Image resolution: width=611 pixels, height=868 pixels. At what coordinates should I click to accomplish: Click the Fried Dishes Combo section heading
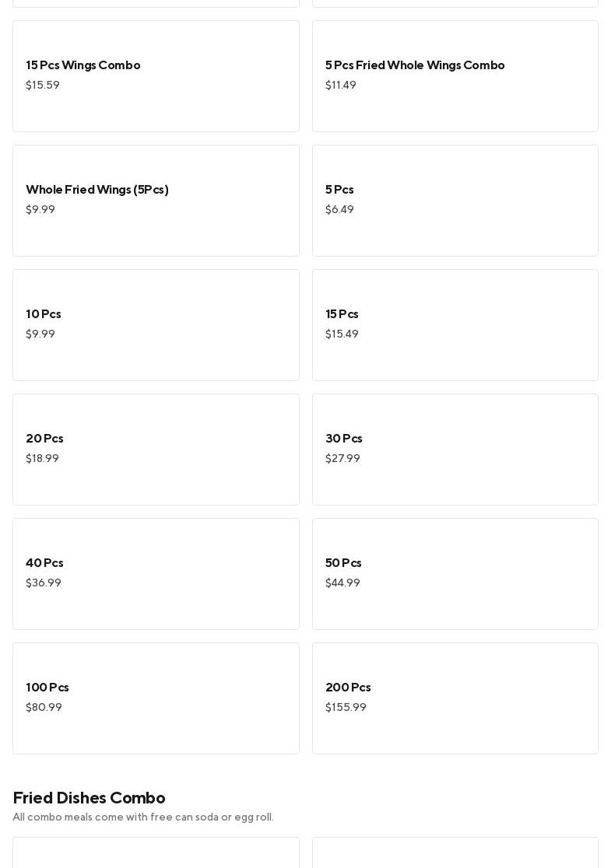[x=89, y=798]
